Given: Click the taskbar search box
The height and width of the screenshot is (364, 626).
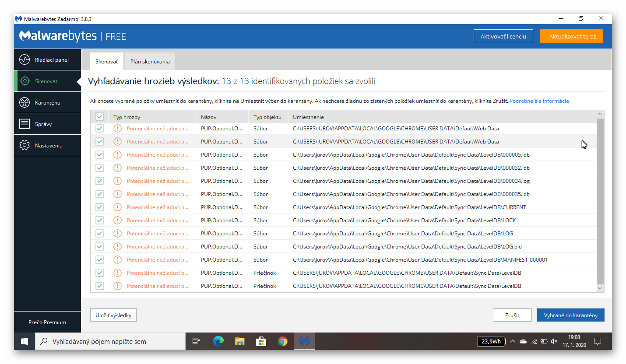Looking at the screenshot, I should 110,341.
